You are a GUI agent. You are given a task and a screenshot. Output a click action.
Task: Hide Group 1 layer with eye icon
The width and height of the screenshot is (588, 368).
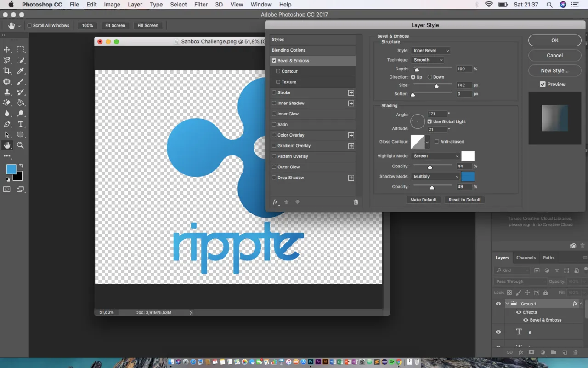(498, 304)
